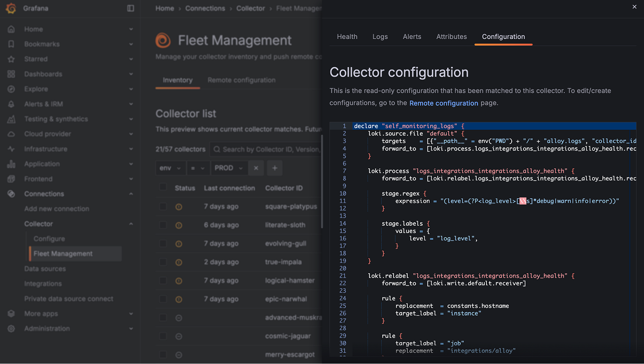Screen dimensions: 644x364
Task: Check the row checkbox for cosmic-jaguar
Action: coord(163,336)
